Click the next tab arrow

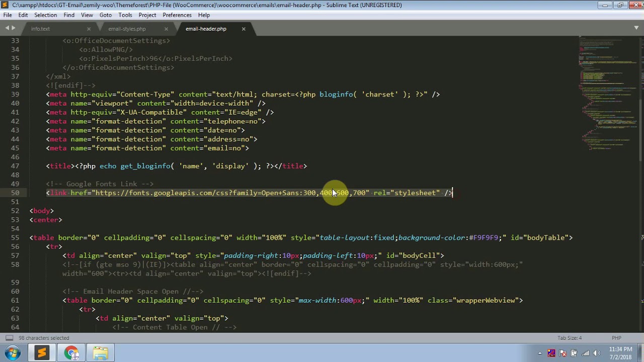13,28
